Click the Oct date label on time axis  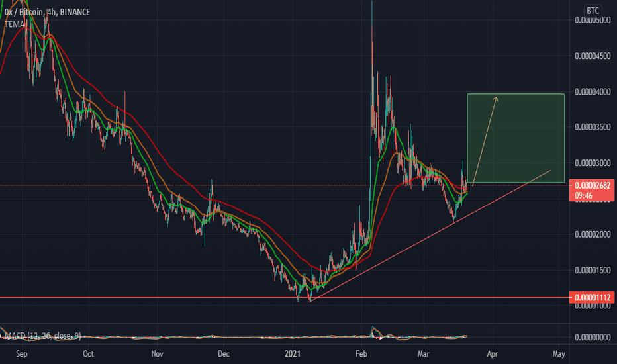click(89, 354)
